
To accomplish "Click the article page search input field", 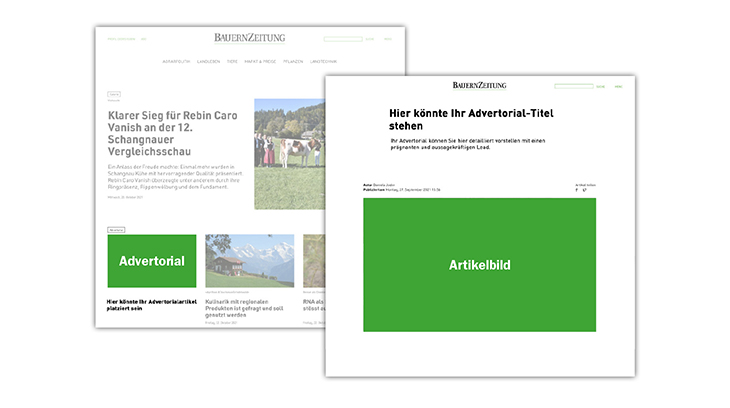I will click(x=573, y=87).
